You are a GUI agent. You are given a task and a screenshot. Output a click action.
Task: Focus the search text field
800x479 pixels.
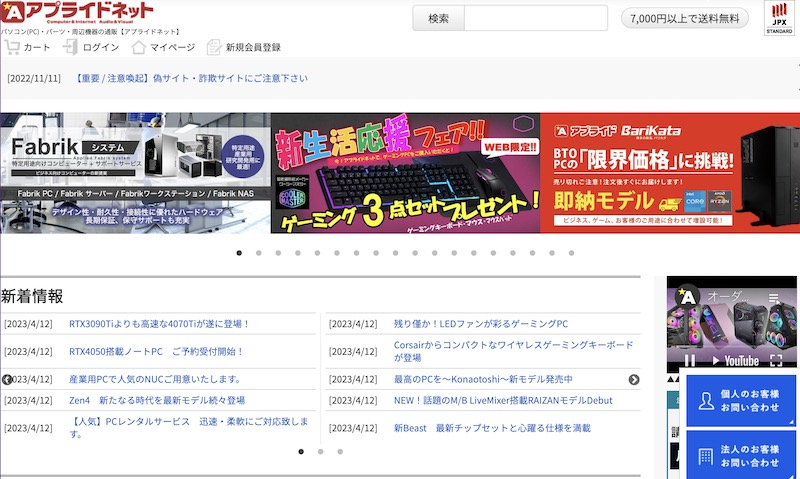coord(536,18)
